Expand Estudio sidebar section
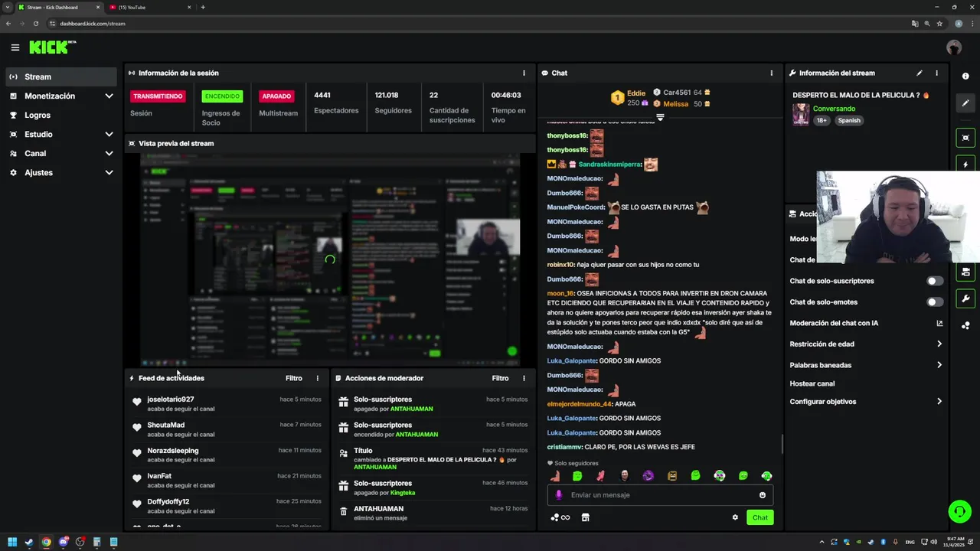 pos(109,135)
